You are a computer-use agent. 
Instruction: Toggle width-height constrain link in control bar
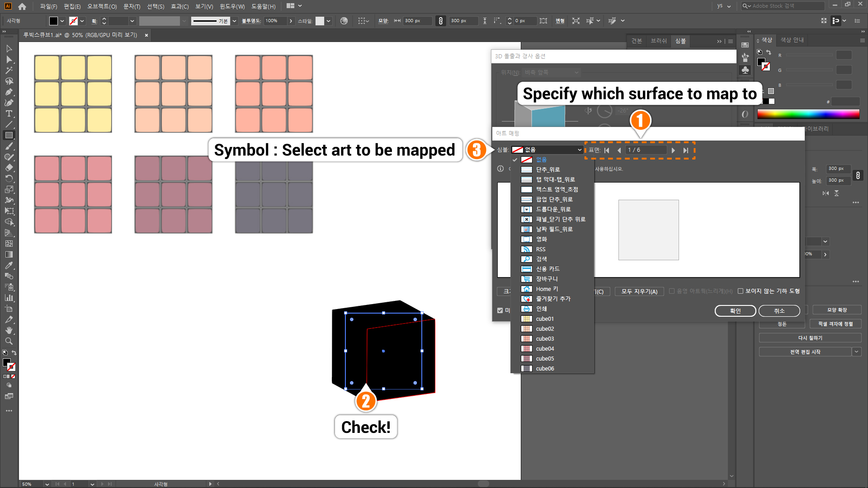pyautogui.click(x=440, y=21)
